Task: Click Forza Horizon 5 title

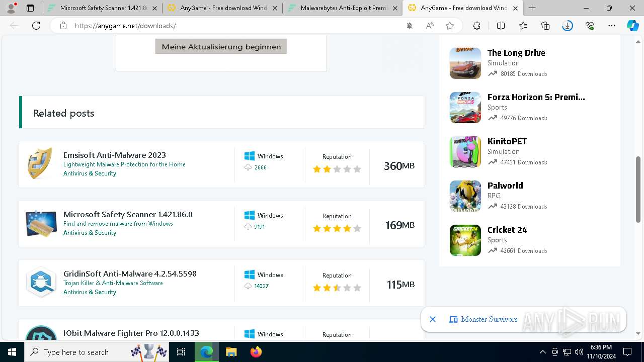Action: (536, 97)
